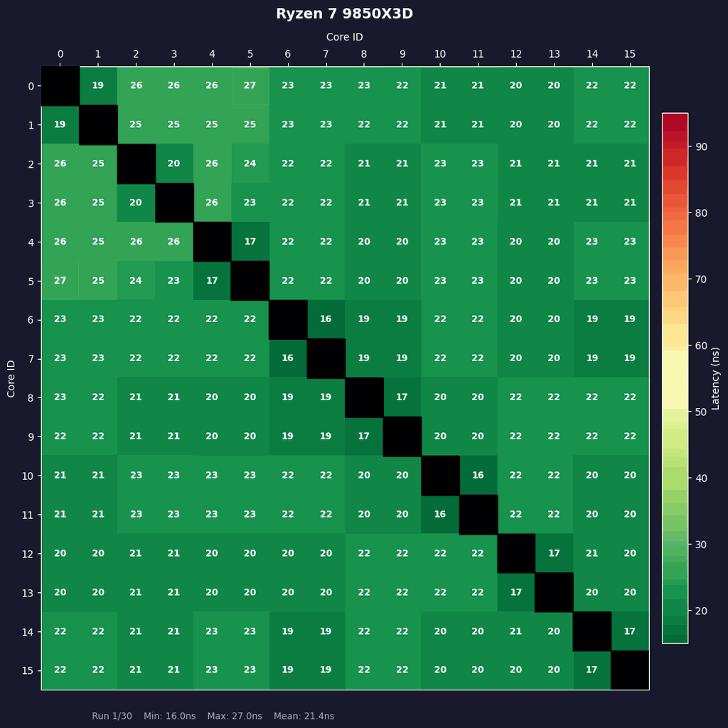The height and width of the screenshot is (728, 728).
Task: Click the colorbar tick label "70"
Action: click(x=701, y=279)
